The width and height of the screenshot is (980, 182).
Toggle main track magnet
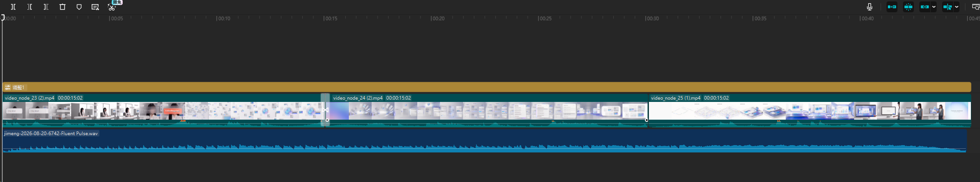[x=892, y=7]
